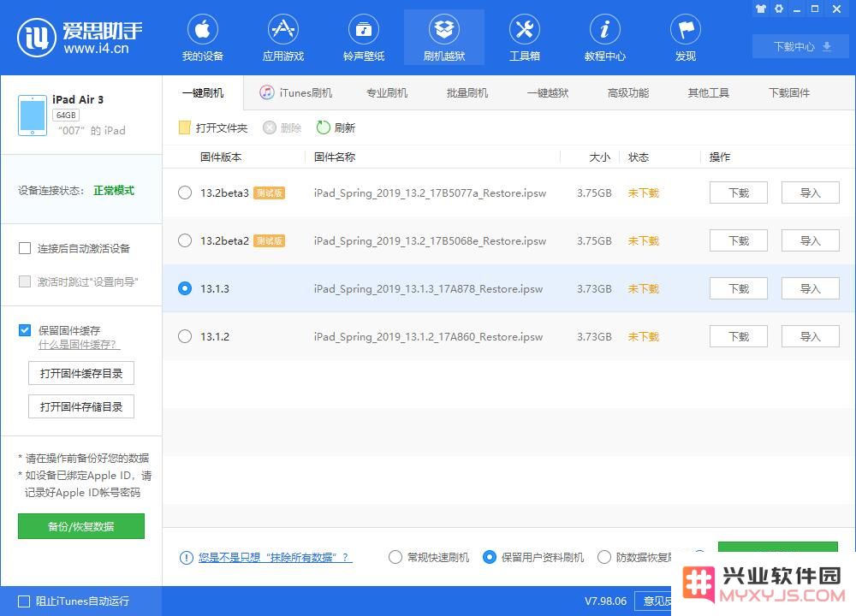The width and height of the screenshot is (856, 616).
Task: Click 打开文件夹 folder icon
Action: pos(185,127)
